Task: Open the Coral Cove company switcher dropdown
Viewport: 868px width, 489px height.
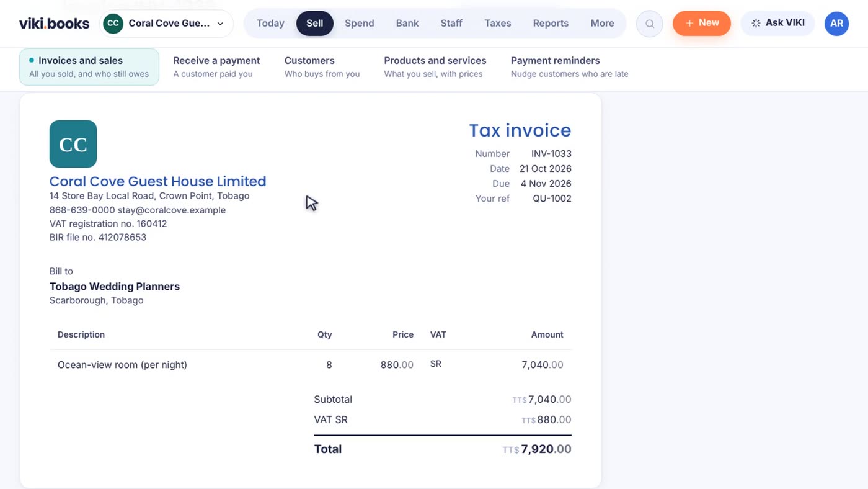Action: (x=167, y=24)
